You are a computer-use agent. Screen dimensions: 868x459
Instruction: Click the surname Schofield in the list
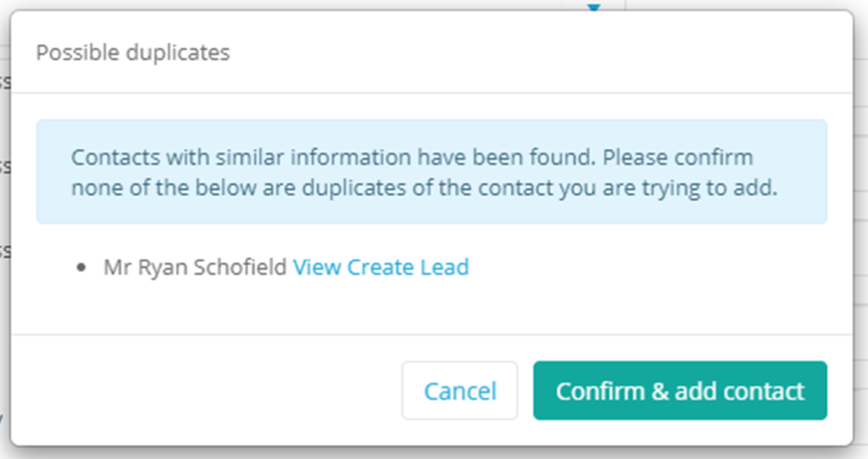tap(240, 267)
